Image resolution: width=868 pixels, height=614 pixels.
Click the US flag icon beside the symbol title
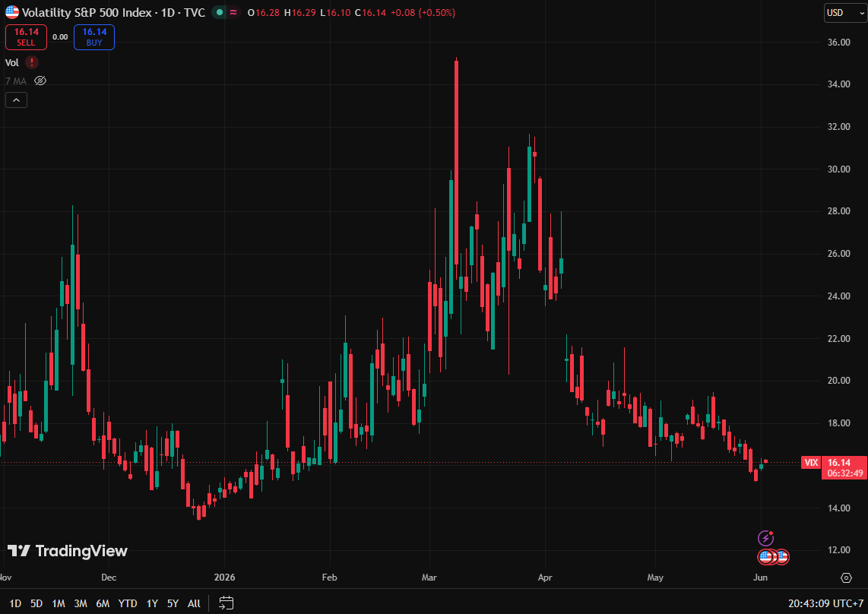(11, 12)
